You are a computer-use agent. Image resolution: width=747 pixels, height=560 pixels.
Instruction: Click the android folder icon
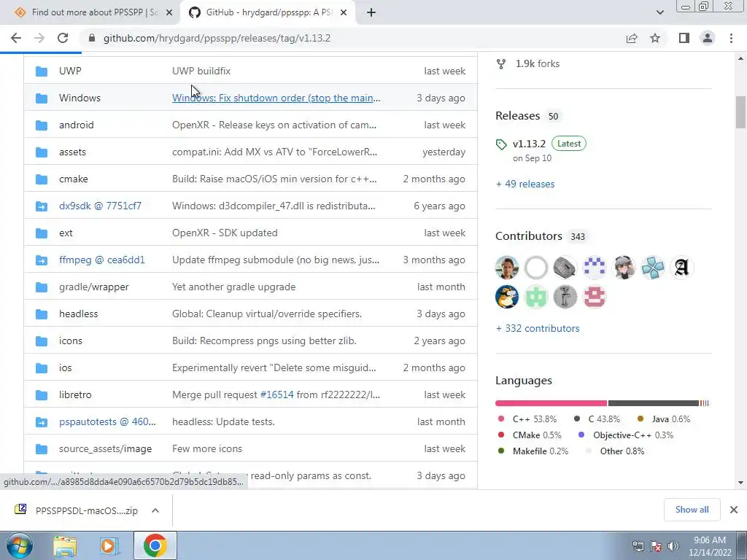click(42, 125)
